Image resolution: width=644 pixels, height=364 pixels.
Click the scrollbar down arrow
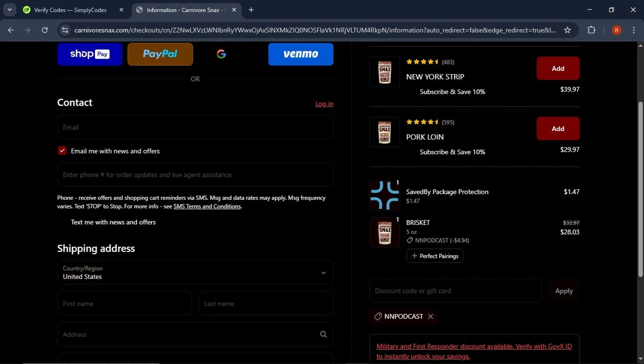tap(641, 359)
